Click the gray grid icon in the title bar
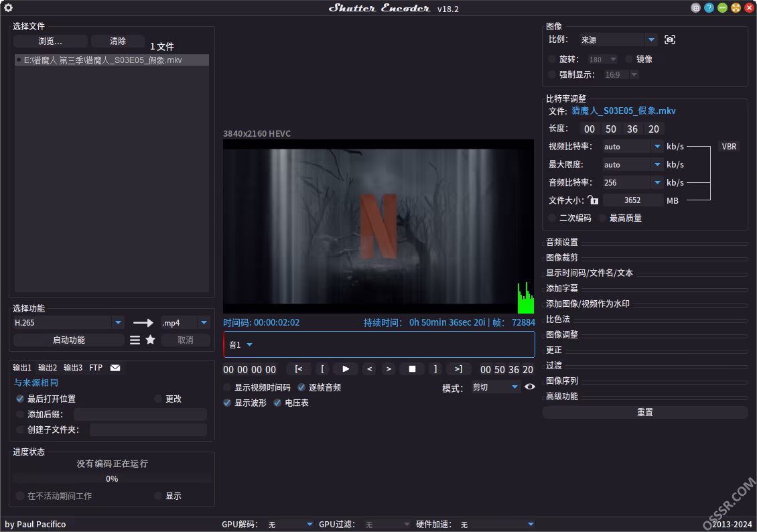 (695, 8)
